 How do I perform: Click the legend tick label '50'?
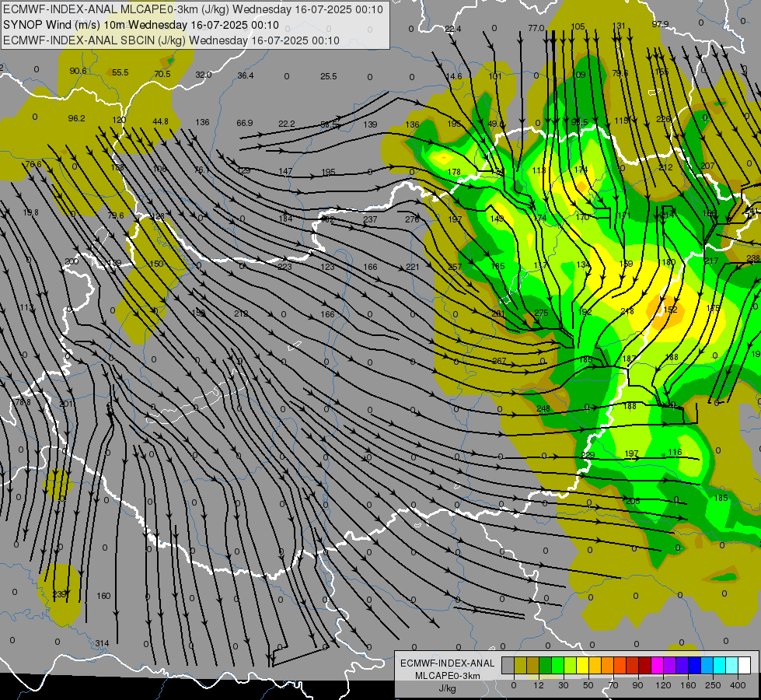[x=588, y=685]
